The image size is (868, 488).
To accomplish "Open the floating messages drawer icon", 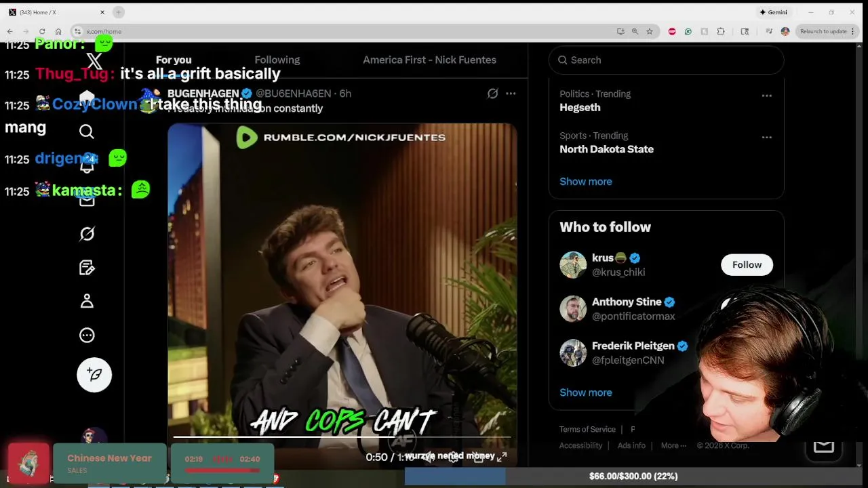I will [824, 445].
